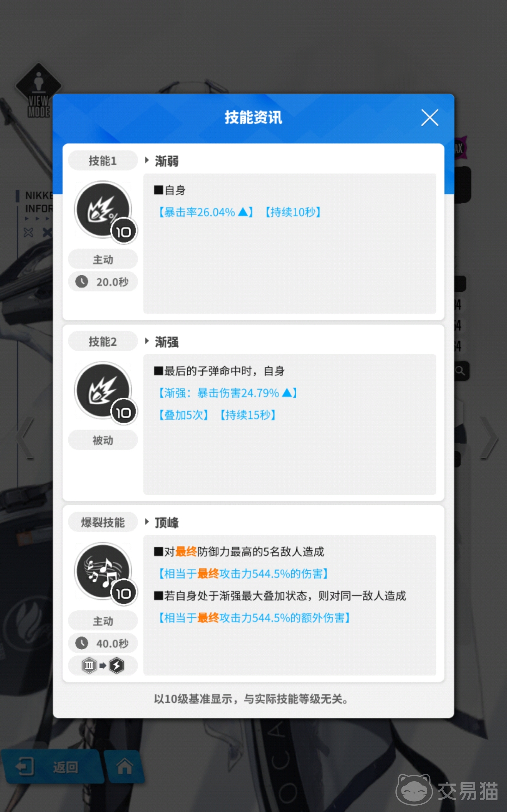Image resolution: width=507 pixels, height=812 pixels.
Task: Click the burst stage III hexagon icon
Action: [89, 665]
